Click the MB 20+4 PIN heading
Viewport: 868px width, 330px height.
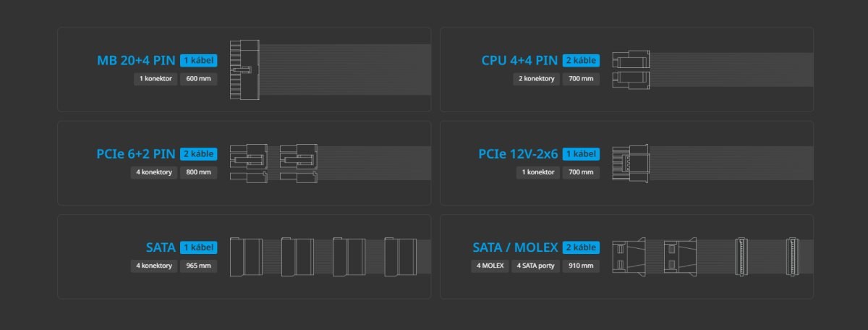tap(136, 61)
